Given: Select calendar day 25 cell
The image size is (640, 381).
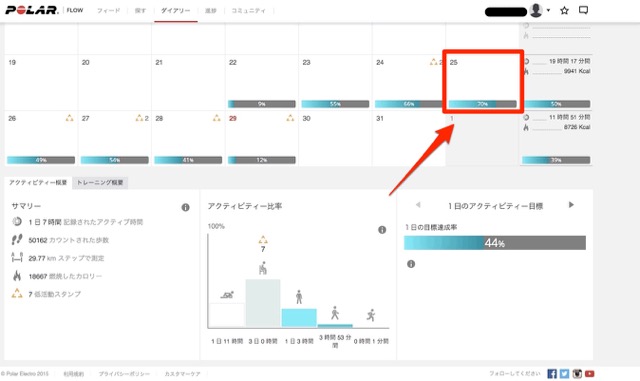Looking at the screenshot, I should pyautogui.click(x=482, y=82).
